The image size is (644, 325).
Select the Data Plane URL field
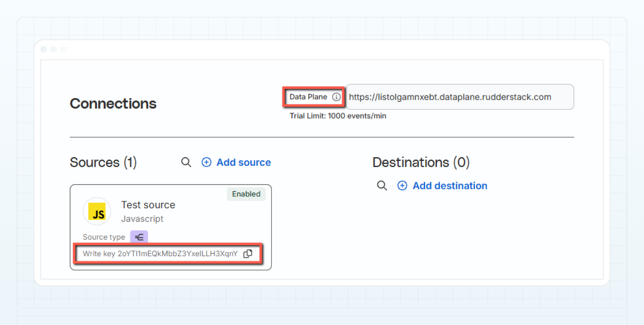pos(459,97)
